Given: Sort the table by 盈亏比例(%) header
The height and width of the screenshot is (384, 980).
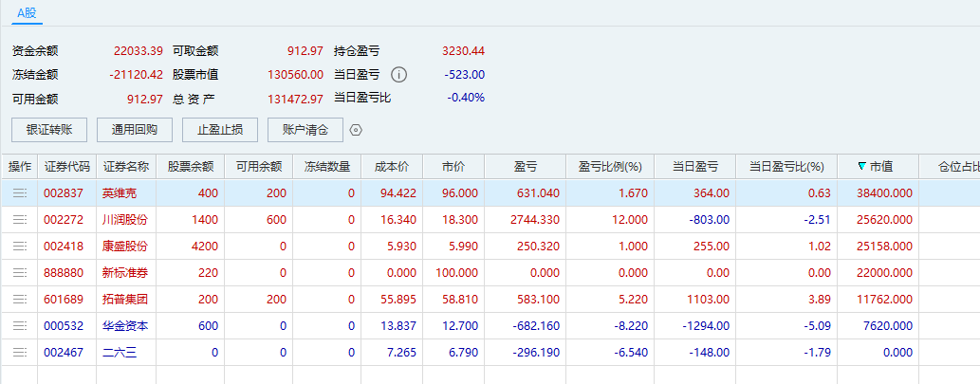Looking at the screenshot, I should click(x=610, y=167).
